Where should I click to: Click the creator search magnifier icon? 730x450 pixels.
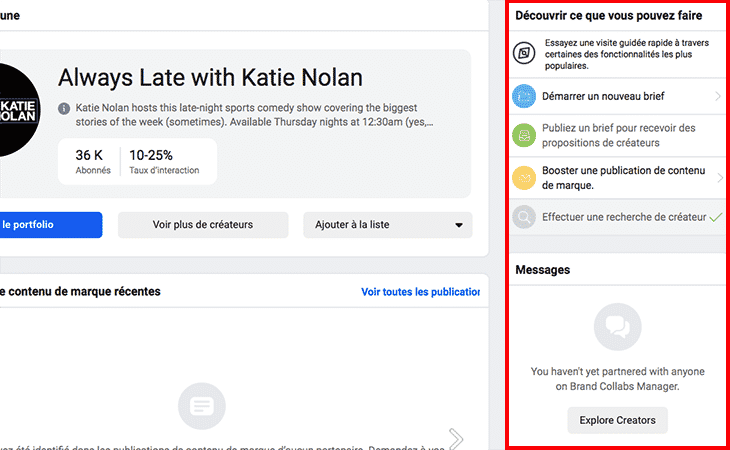coord(525,216)
